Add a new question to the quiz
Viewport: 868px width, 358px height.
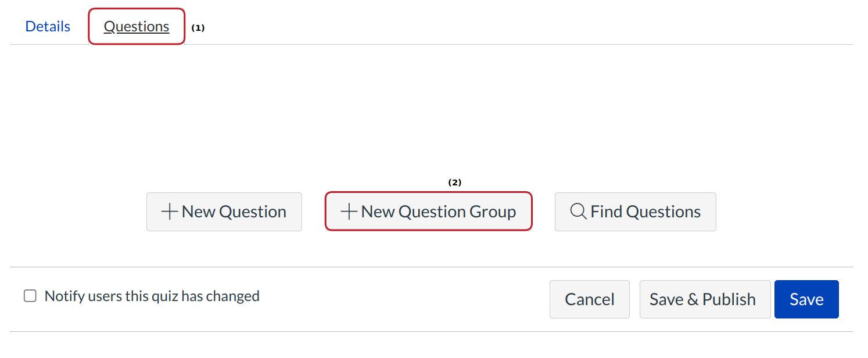(x=224, y=212)
